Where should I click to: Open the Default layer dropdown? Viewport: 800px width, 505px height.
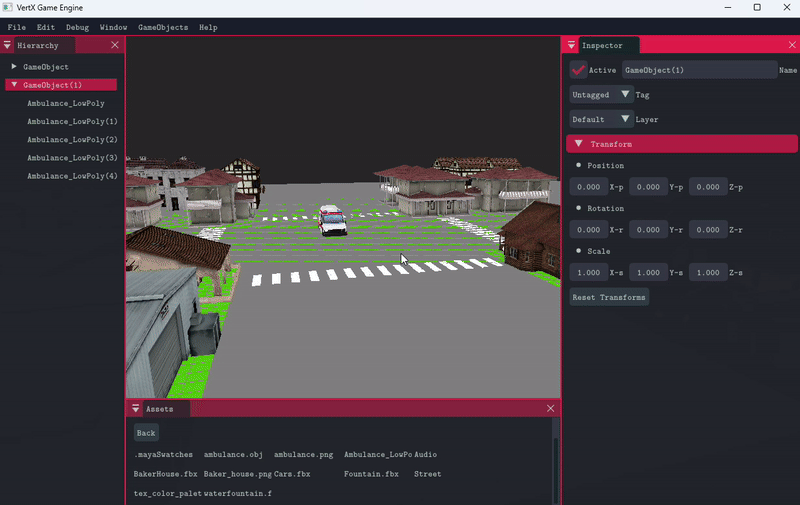pyautogui.click(x=601, y=119)
